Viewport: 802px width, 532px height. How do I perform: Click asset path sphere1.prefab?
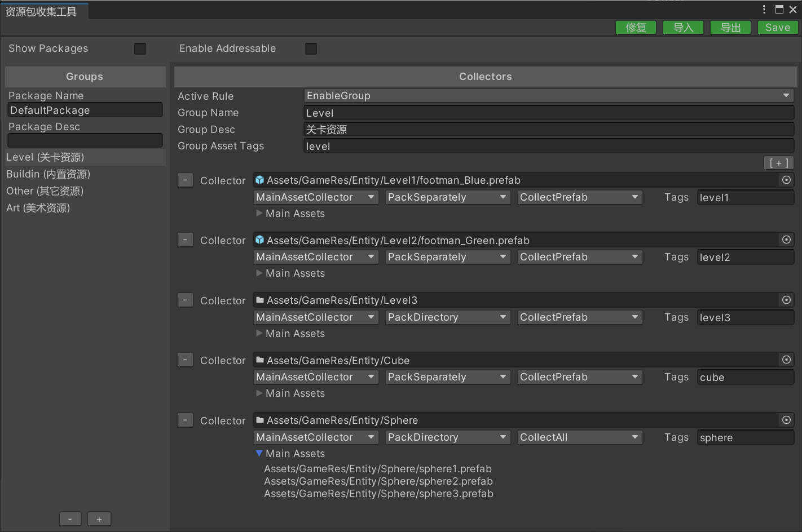pyautogui.click(x=378, y=469)
